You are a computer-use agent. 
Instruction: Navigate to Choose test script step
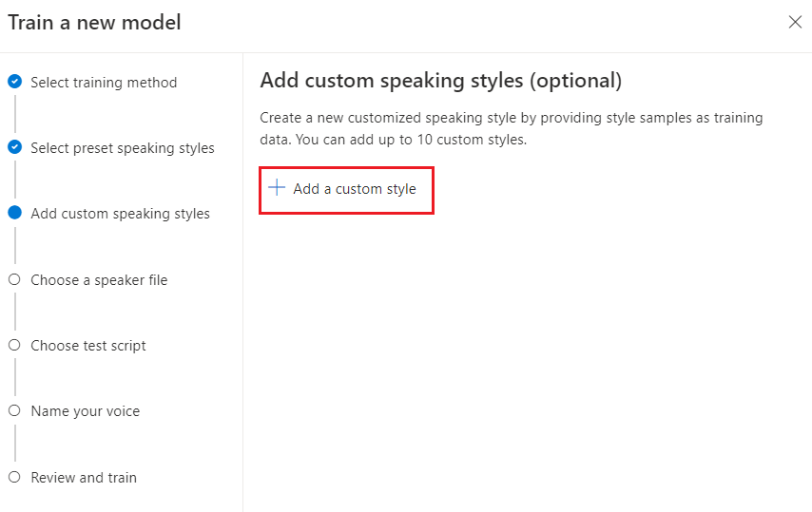88,346
